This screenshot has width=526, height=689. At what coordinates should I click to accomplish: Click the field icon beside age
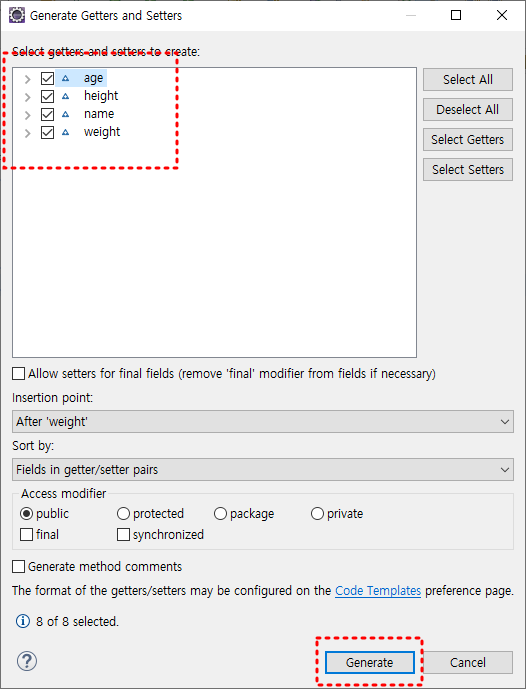point(65,79)
